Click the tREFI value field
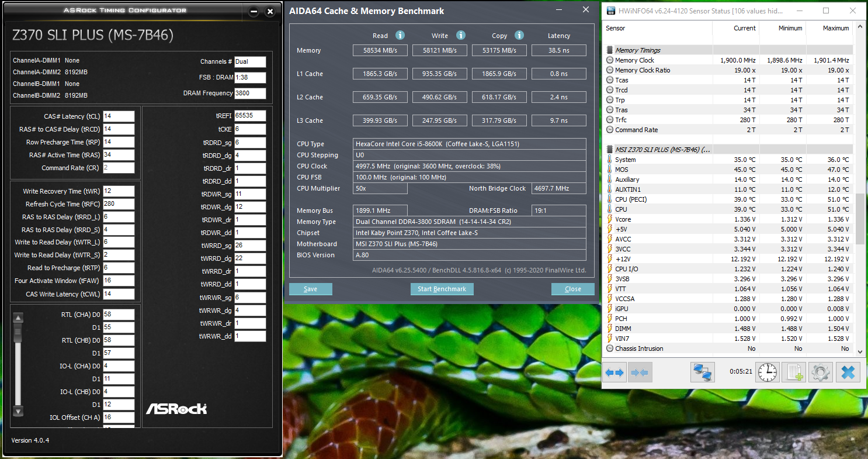This screenshot has height=459, width=868. (250, 116)
